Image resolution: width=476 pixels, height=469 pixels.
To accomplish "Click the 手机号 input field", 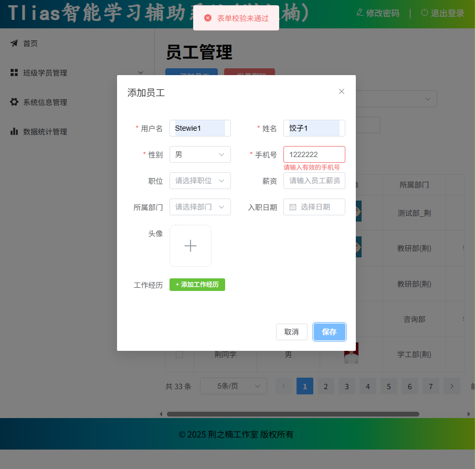I will [314, 154].
